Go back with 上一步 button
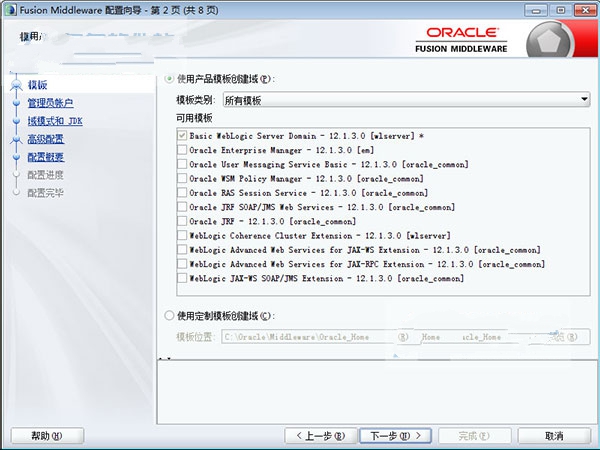 click(321, 435)
